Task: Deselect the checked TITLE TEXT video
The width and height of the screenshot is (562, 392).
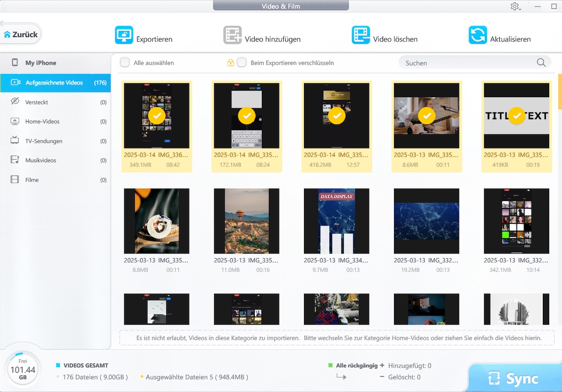Action: click(x=516, y=115)
